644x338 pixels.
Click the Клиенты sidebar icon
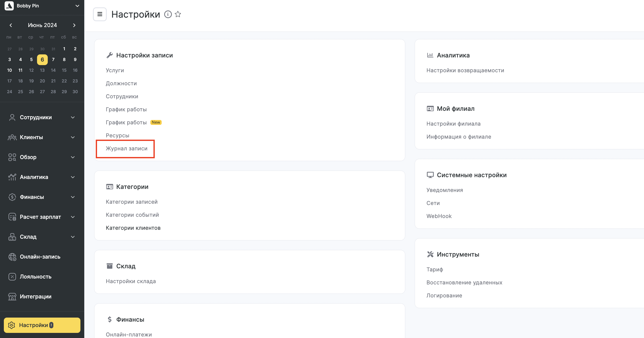point(12,137)
